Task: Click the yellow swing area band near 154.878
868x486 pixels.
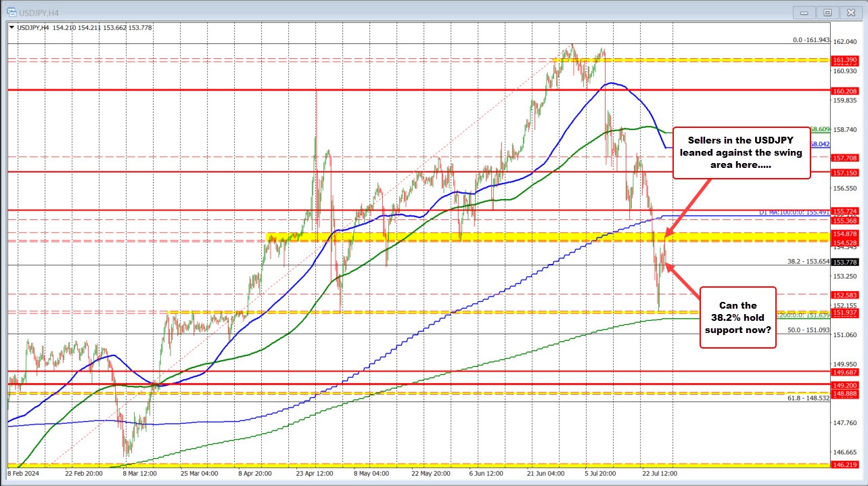Action: click(x=474, y=238)
